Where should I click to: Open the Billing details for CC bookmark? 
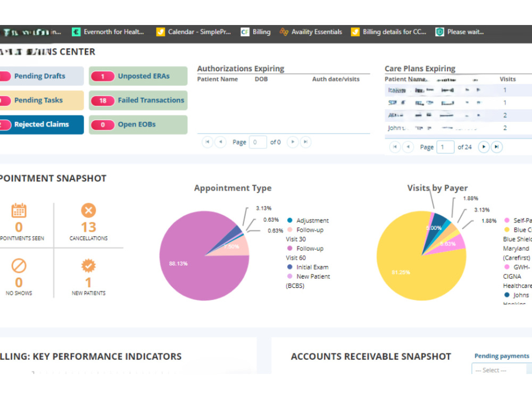click(388, 32)
